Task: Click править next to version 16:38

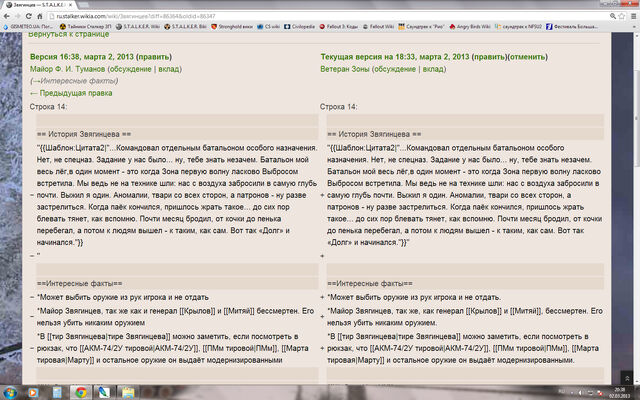Action: [x=154, y=57]
